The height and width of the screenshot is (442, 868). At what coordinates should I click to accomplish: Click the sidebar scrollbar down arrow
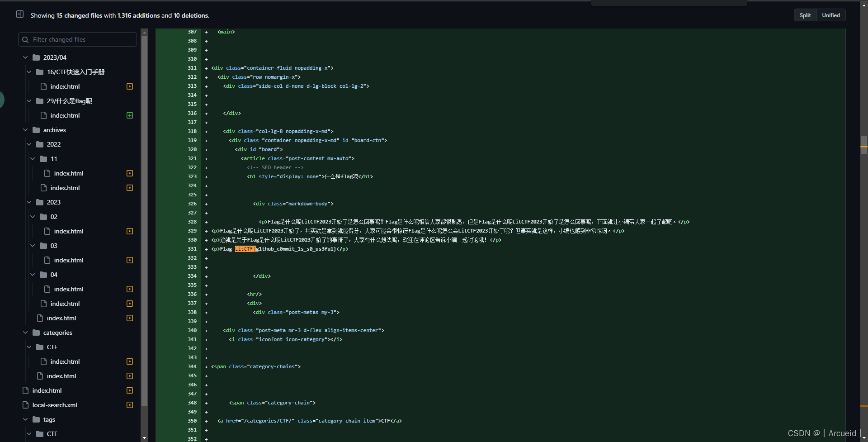click(x=145, y=438)
